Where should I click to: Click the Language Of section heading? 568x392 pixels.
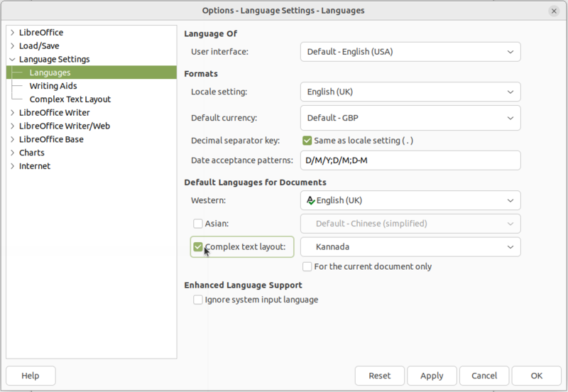[x=210, y=33]
